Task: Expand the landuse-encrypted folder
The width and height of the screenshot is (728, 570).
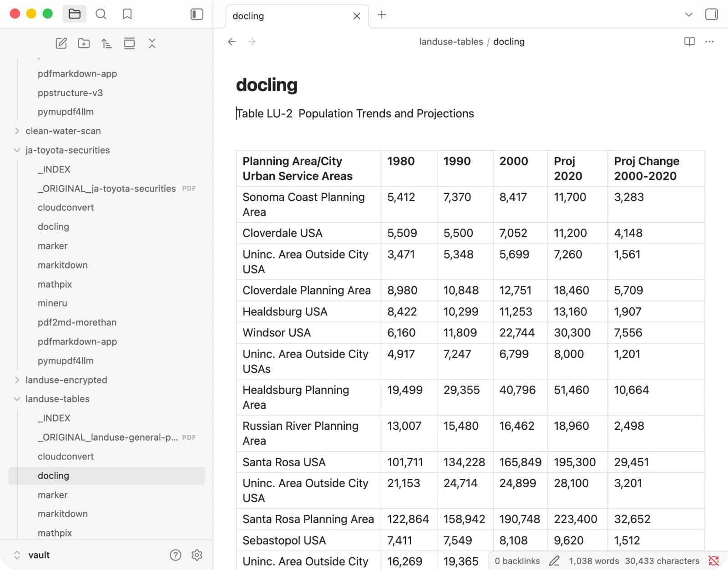Action: [17, 380]
